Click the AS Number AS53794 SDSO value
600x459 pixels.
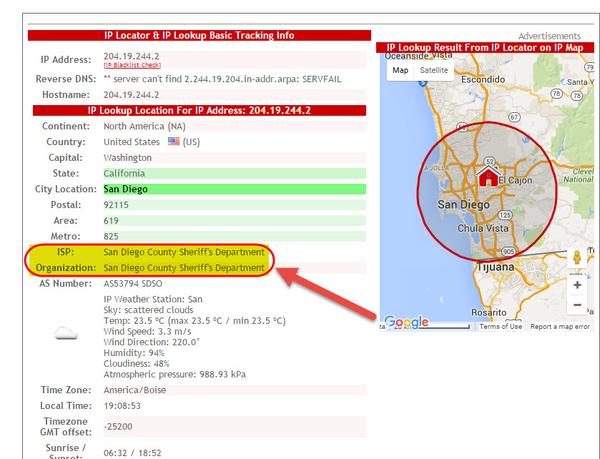tap(134, 284)
